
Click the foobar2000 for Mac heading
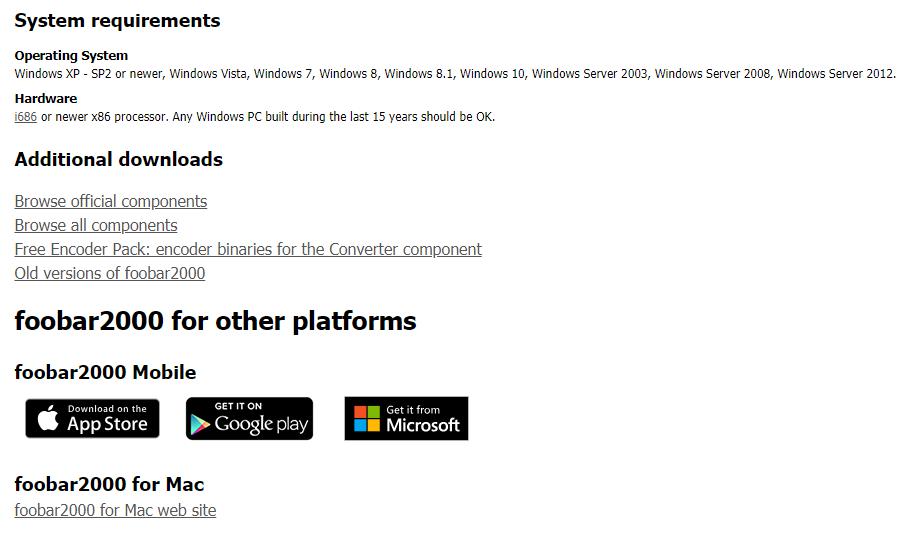(x=109, y=484)
